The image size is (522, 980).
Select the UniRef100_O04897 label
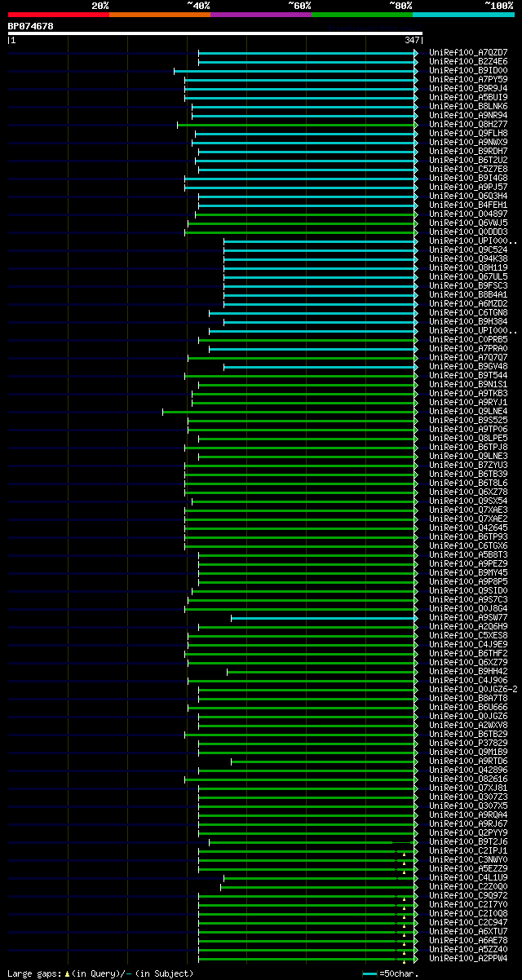pos(468,214)
